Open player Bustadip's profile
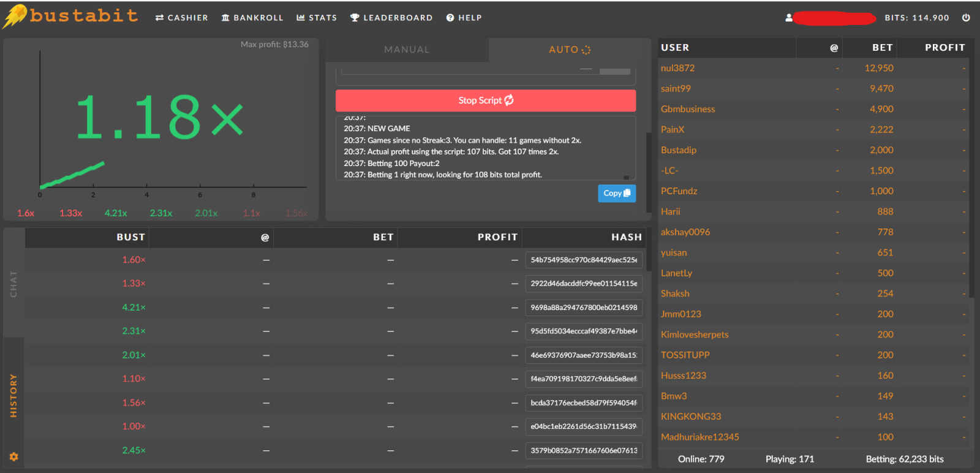Viewport: 980px width, 473px height. point(679,150)
